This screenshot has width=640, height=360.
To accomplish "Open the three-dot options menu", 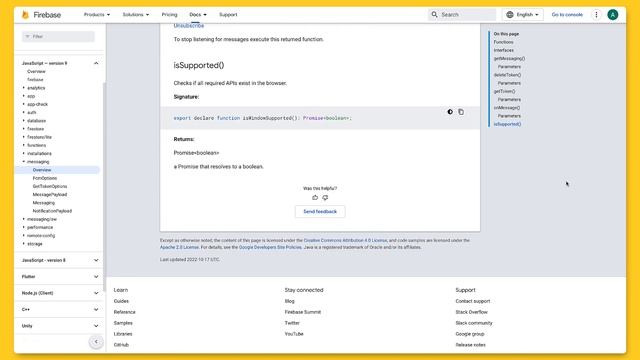I will 596,15.
